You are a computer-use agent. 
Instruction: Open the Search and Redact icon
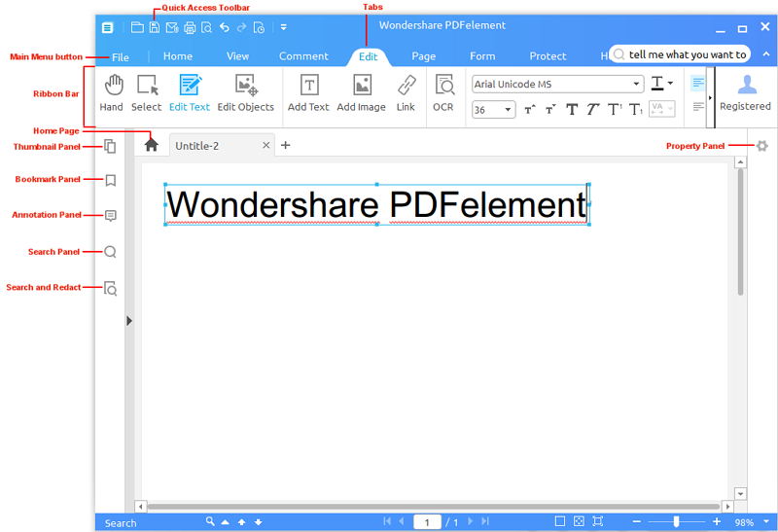coord(110,288)
